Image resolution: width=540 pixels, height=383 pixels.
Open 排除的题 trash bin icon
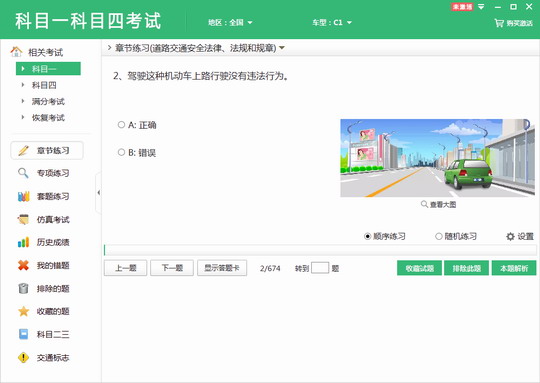coord(23,288)
